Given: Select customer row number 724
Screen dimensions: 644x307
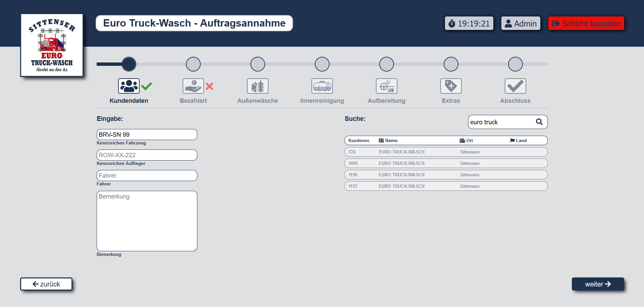Looking at the screenshot, I should (x=446, y=152).
